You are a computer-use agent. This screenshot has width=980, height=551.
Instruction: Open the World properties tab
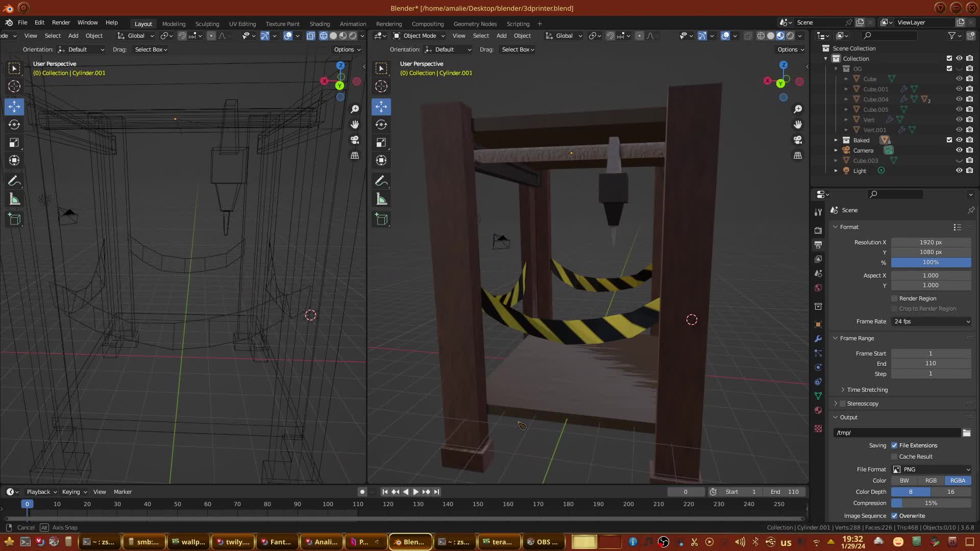click(x=818, y=288)
